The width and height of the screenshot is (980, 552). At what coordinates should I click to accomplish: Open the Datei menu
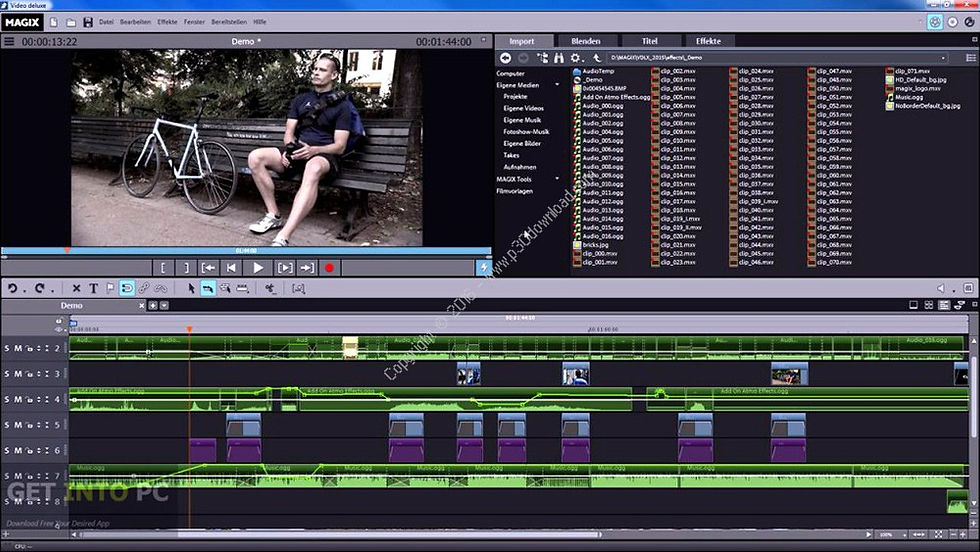(106, 22)
